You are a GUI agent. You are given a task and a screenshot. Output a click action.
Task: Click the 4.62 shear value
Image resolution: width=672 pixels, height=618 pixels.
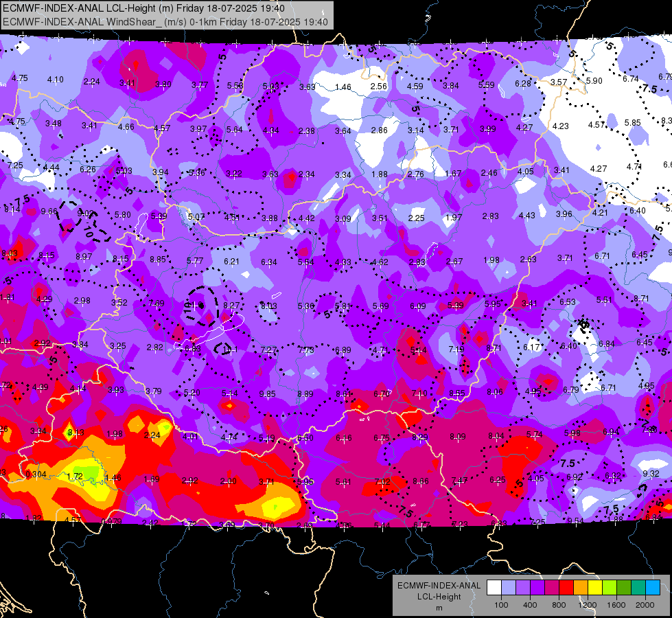[380, 262]
